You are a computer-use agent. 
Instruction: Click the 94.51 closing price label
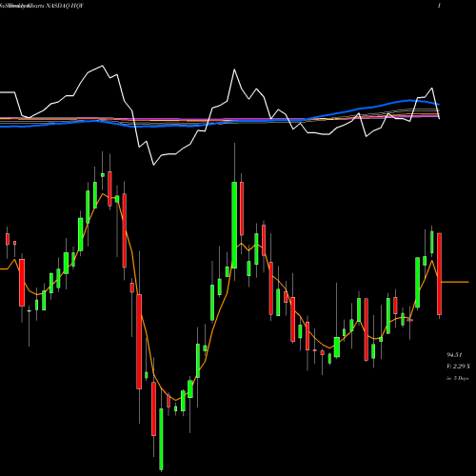[454, 355]
